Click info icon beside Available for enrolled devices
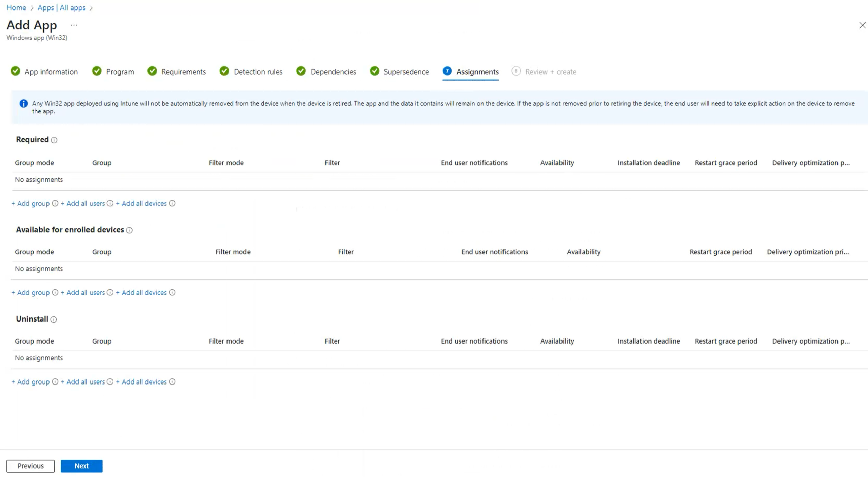 pos(129,230)
